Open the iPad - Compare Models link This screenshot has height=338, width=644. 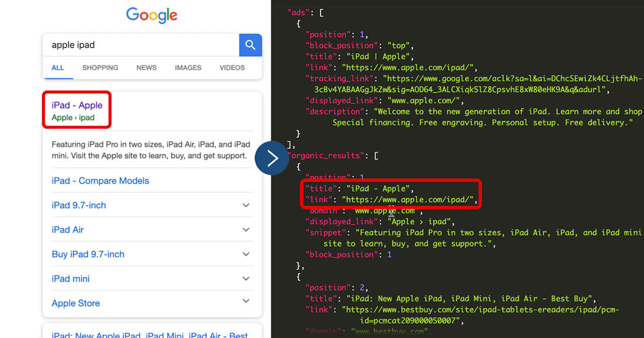click(100, 181)
